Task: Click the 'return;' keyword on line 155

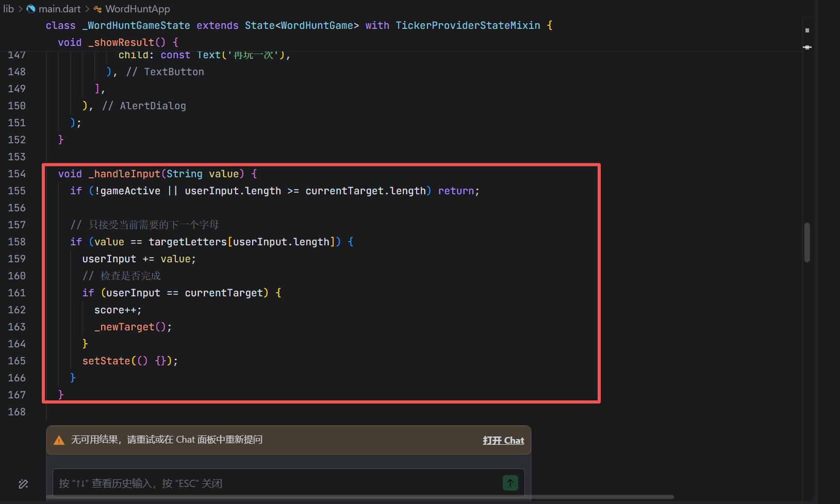Action: click(x=459, y=191)
